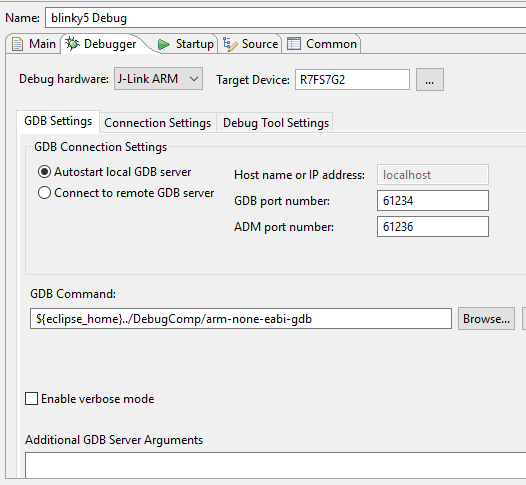Open the Debug hardware J-Link ARM dropdown
526x485 pixels.
pos(158,79)
